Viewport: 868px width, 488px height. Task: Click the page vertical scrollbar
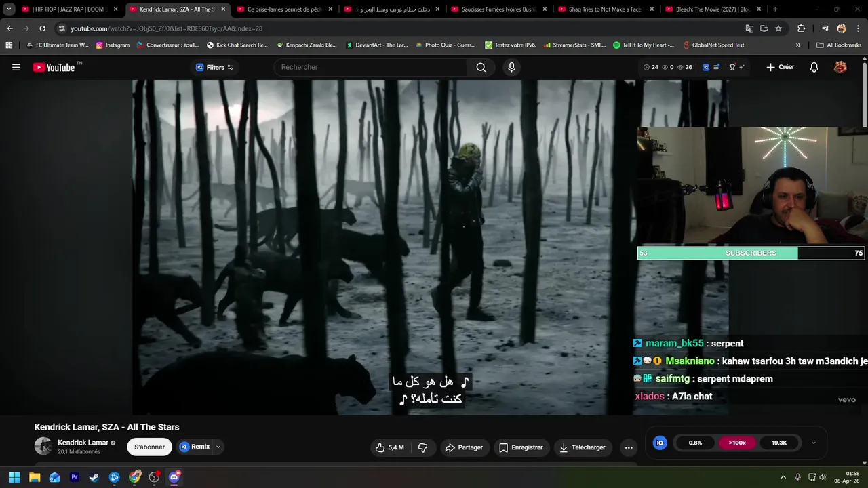pyautogui.click(x=865, y=95)
